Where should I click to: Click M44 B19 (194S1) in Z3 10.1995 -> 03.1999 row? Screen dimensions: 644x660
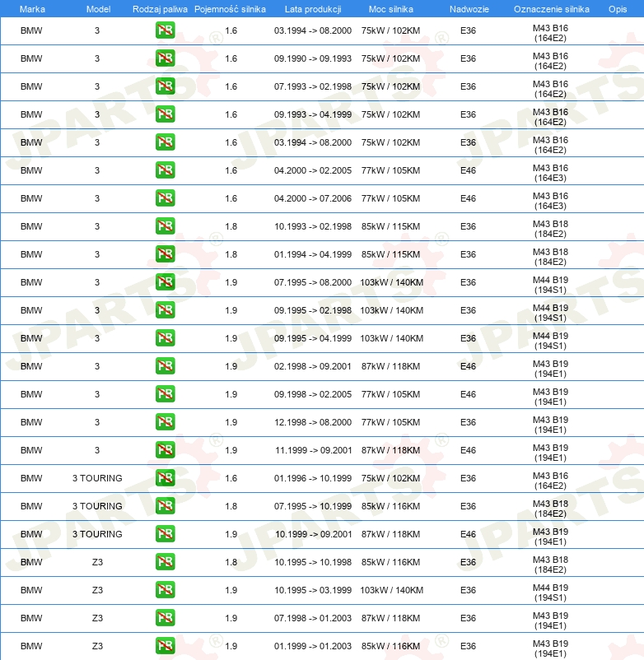[550, 593]
